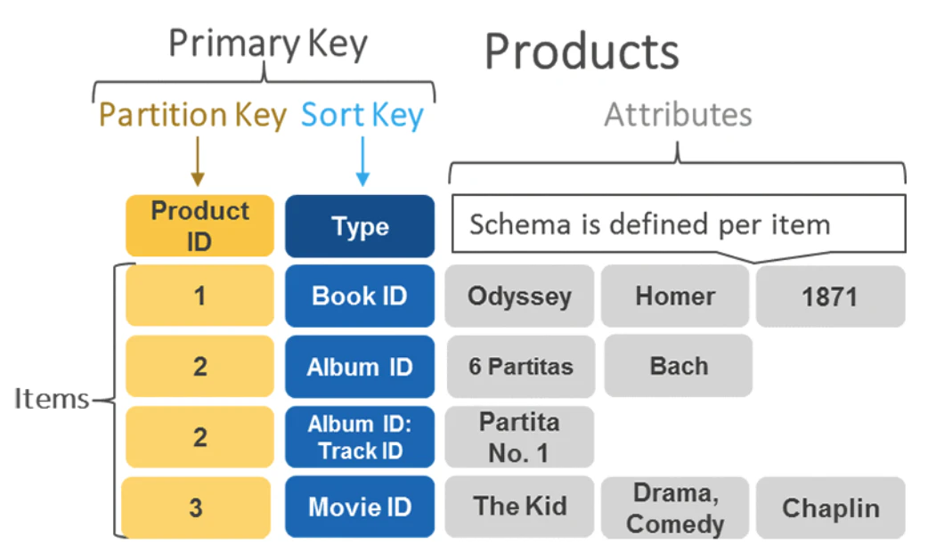Image resolution: width=936 pixels, height=560 pixels.
Task: Click the Product ID header box
Action: tap(199, 226)
